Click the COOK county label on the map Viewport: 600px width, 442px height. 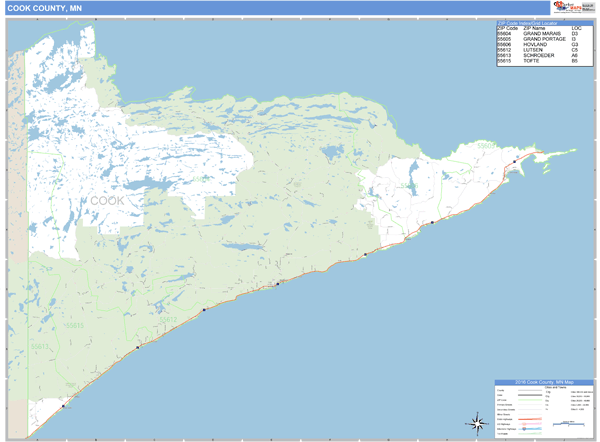coord(110,201)
